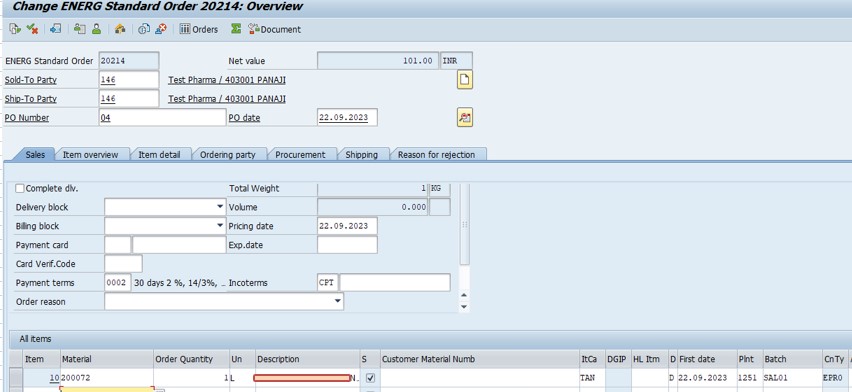852x392 pixels.
Task: Click the Payment terms field 0002
Action: 117,283
